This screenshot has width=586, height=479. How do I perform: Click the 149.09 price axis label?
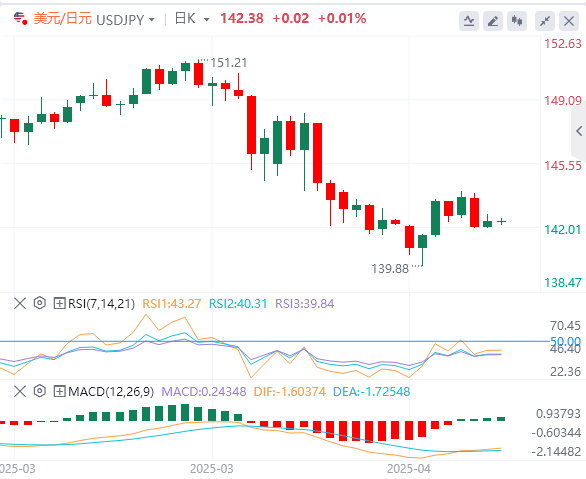pos(562,101)
